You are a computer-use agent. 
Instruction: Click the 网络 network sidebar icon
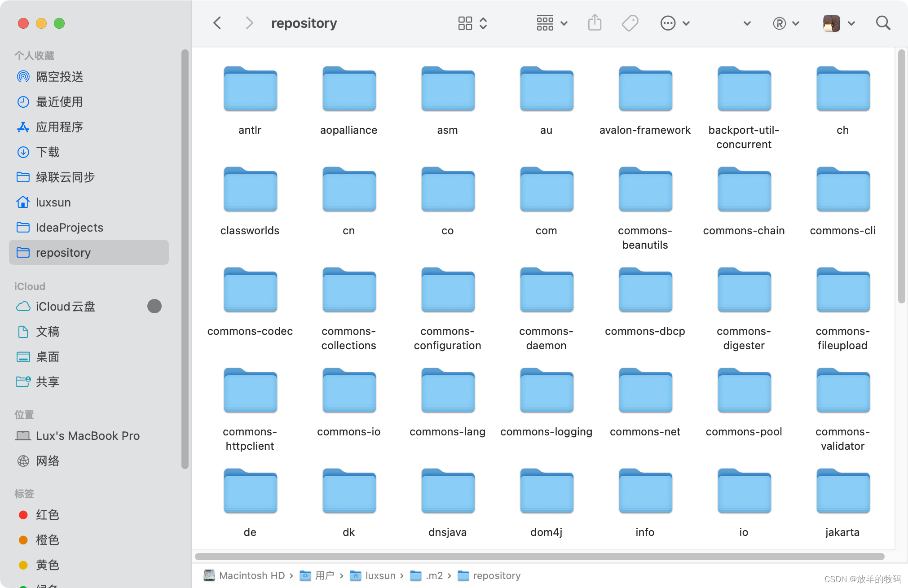[x=23, y=461]
